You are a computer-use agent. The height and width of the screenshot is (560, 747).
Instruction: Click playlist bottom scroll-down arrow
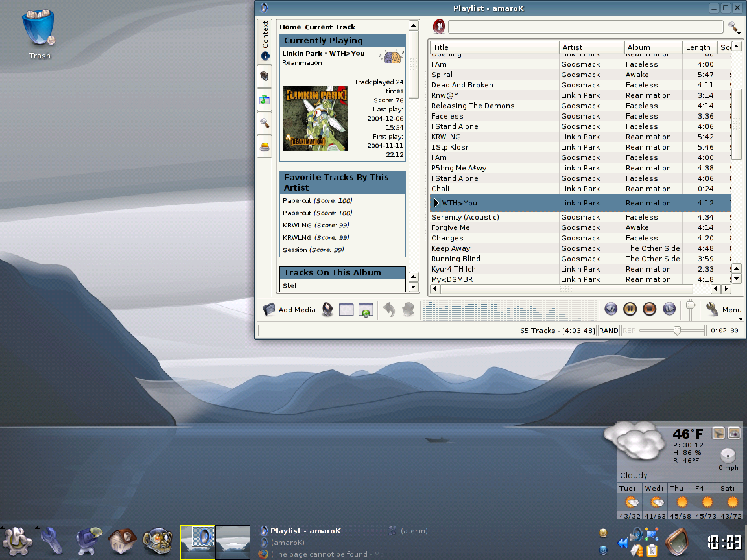pos(737,279)
